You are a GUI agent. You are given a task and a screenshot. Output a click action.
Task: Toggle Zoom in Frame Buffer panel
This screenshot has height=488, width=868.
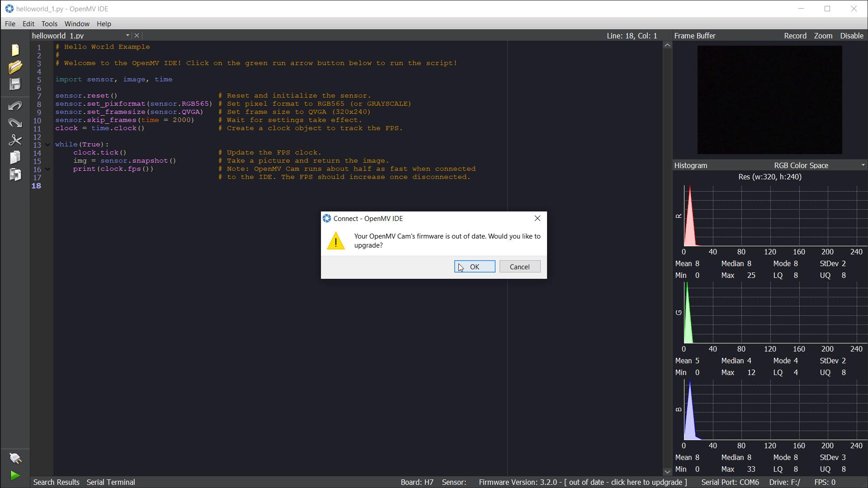[x=823, y=36]
